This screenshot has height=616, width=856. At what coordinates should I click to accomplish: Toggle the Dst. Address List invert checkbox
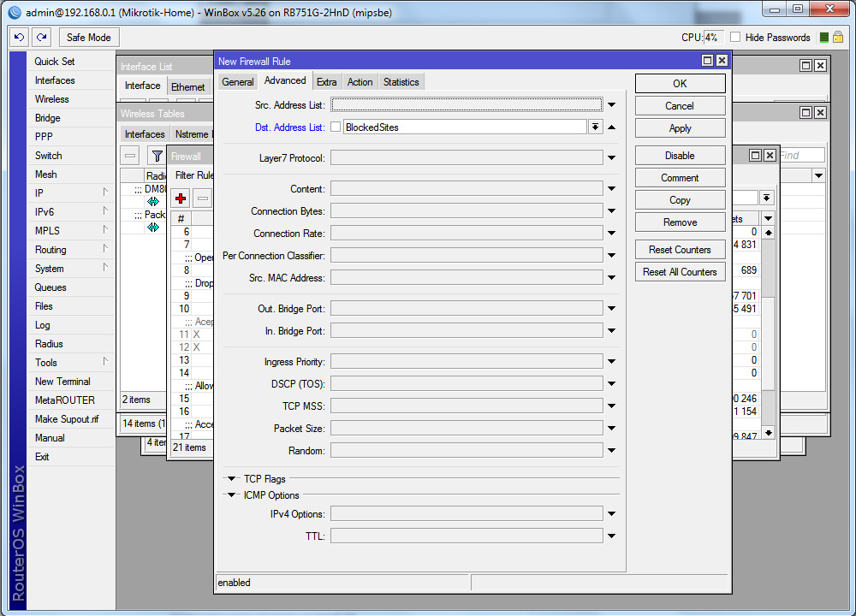[336, 127]
